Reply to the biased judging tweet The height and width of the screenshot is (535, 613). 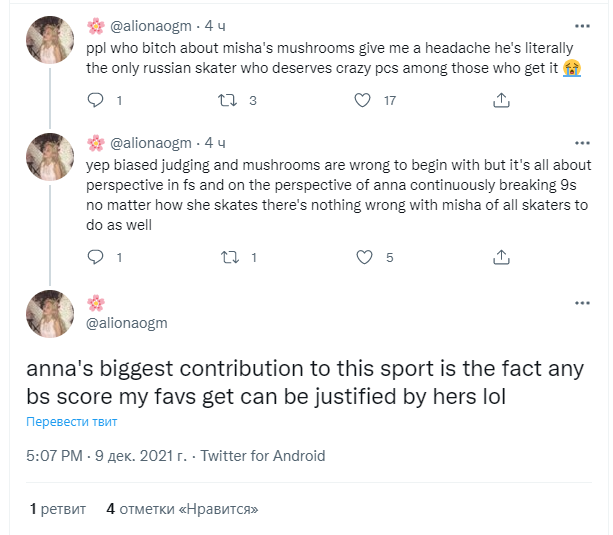coord(96,257)
